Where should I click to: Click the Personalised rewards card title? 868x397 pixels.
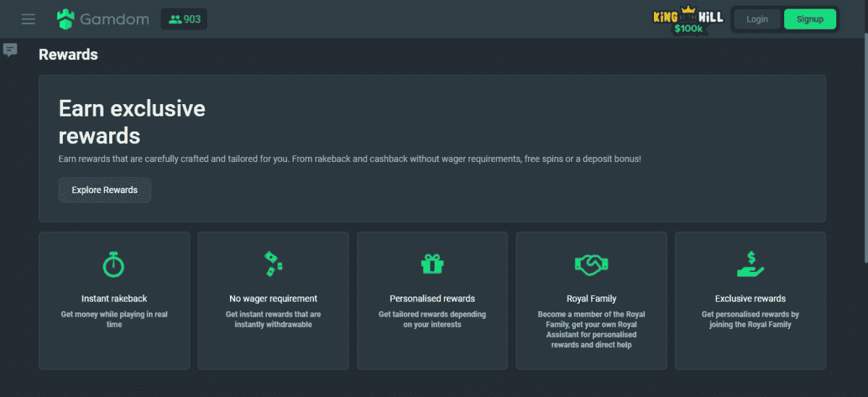tap(432, 299)
